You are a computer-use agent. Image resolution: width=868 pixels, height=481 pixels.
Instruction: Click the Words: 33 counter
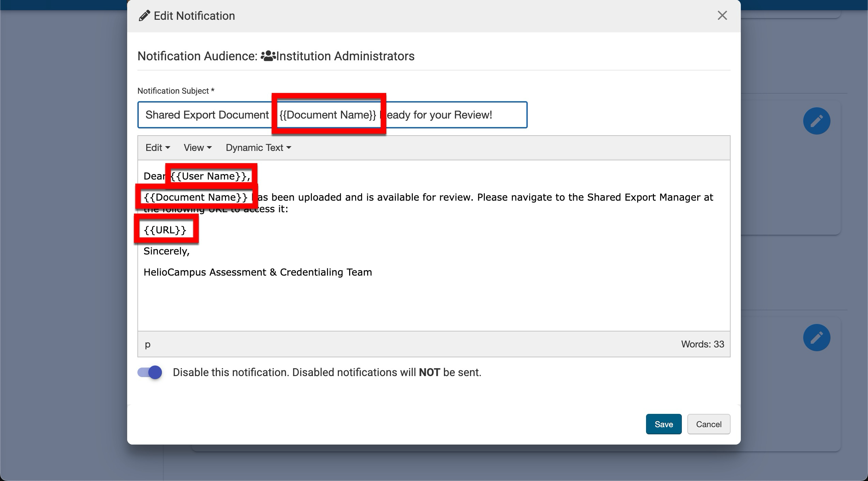pyautogui.click(x=702, y=344)
